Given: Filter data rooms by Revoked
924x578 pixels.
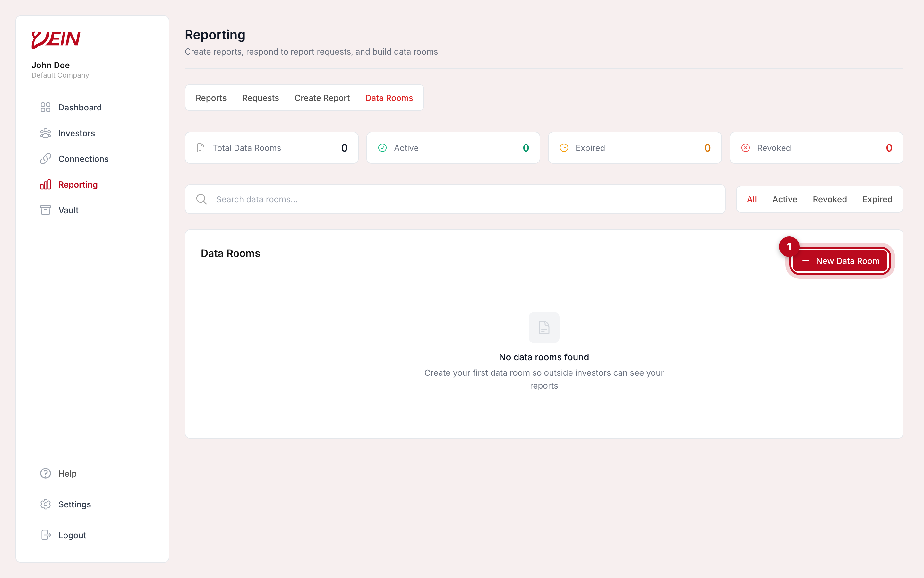Looking at the screenshot, I should [830, 199].
